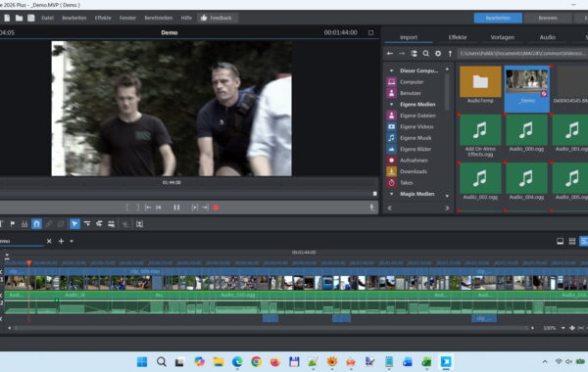Click the timeline horizontal scrollbar
The width and height of the screenshot is (588, 372).
point(270,328)
